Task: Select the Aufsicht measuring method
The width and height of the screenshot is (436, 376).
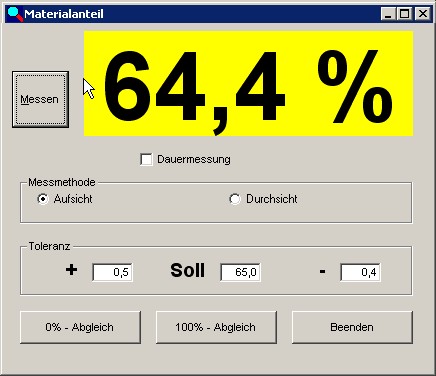Action: (x=43, y=199)
